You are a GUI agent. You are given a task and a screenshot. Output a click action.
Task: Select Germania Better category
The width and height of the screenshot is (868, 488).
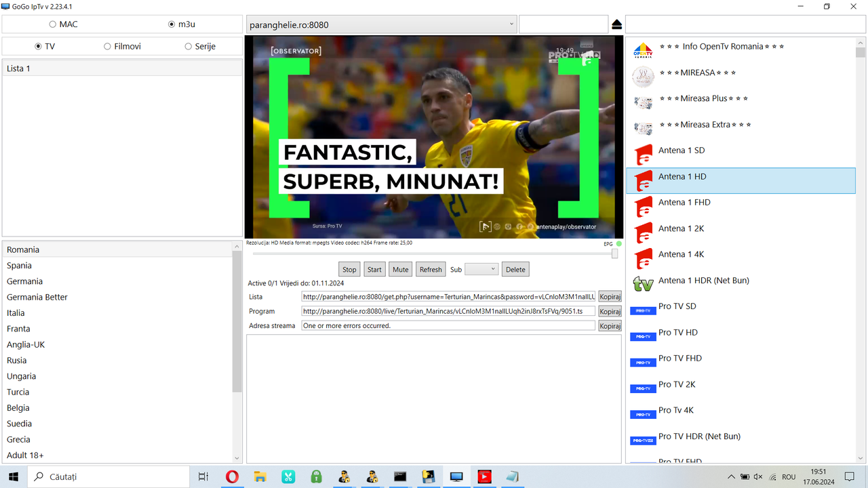[x=118, y=297]
